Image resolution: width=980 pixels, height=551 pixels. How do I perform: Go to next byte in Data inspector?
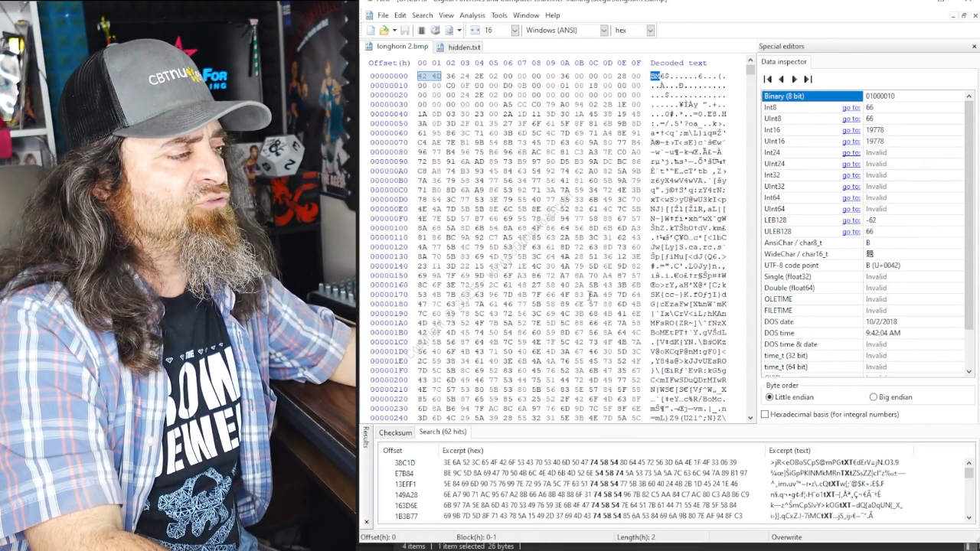click(x=794, y=80)
